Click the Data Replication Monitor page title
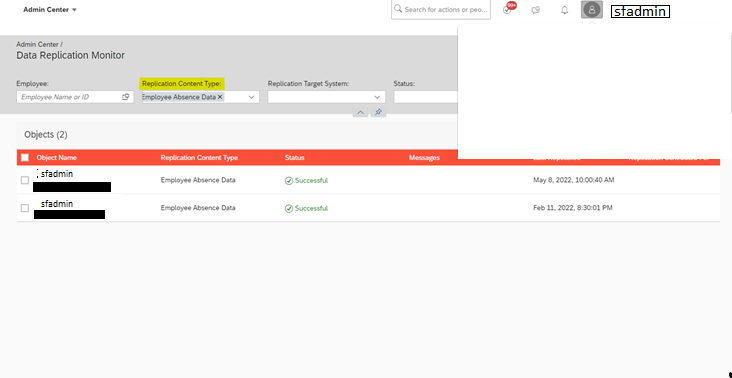Screen dimensions: 732x378 click(70, 56)
